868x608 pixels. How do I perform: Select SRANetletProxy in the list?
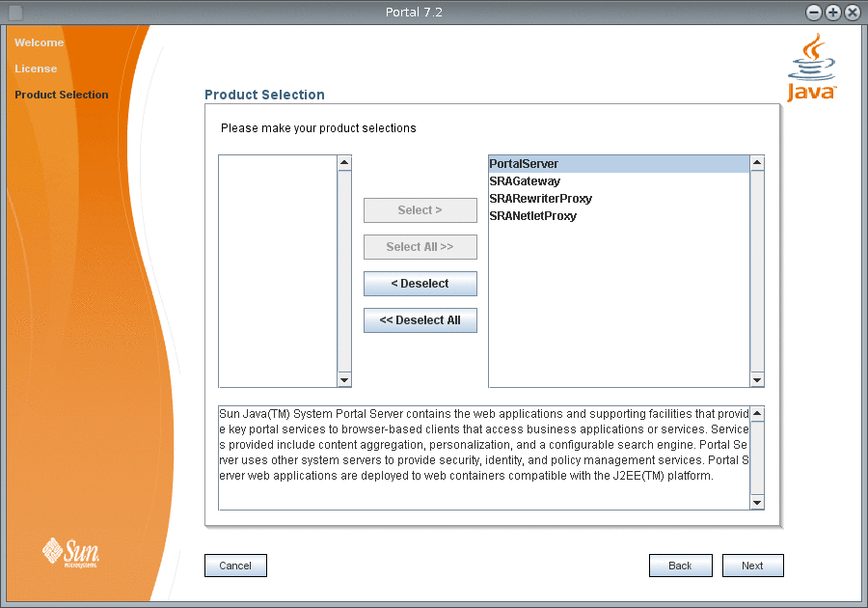click(x=619, y=216)
